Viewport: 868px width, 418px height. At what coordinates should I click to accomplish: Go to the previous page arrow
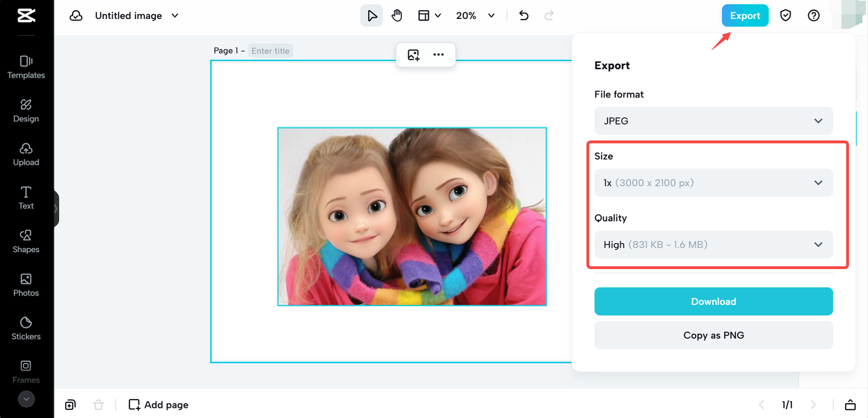tap(761, 404)
